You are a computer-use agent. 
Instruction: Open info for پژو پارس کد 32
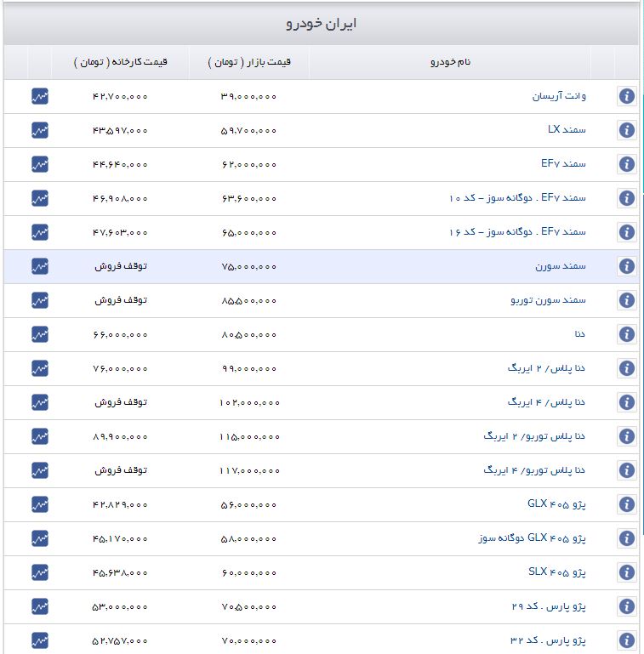(x=626, y=640)
